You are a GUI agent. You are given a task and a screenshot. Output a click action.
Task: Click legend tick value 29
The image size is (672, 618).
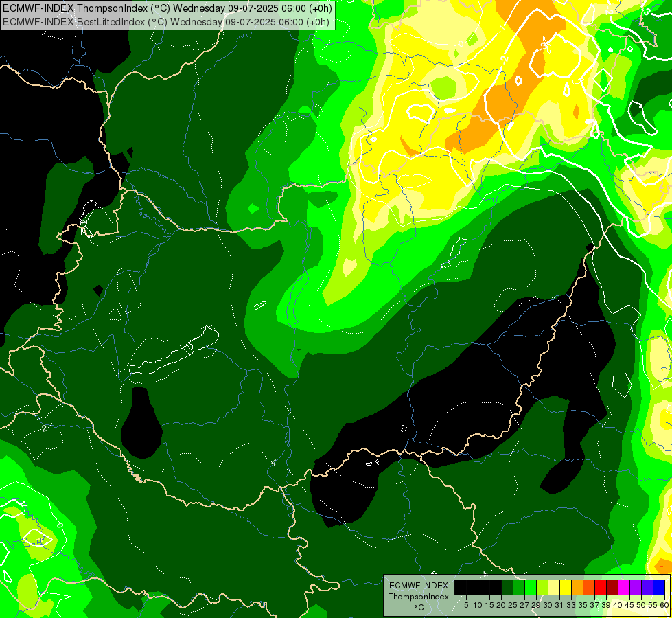[x=537, y=605]
